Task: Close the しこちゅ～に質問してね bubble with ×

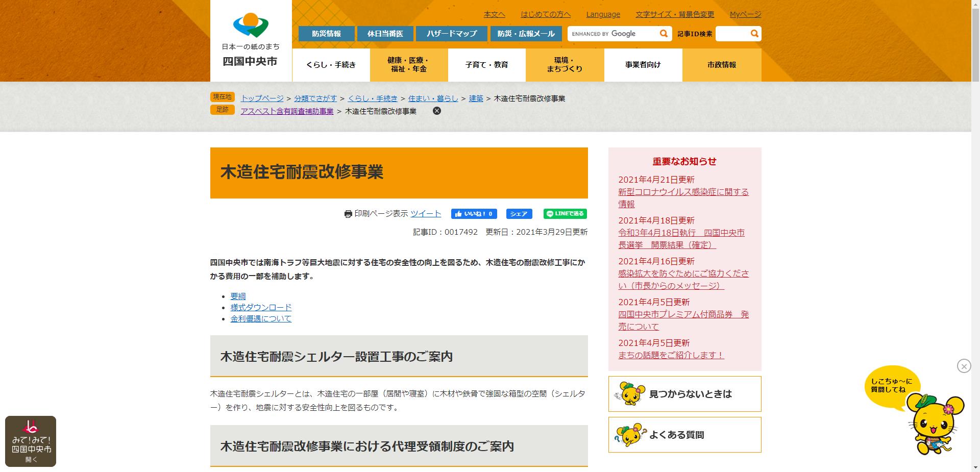Action: (x=964, y=365)
